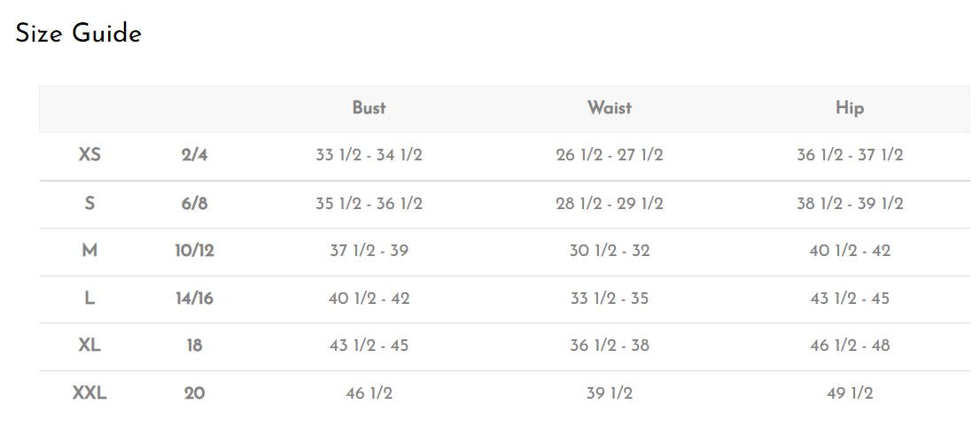Select the L size label
The width and height of the screenshot is (980, 443).
coord(89,299)
